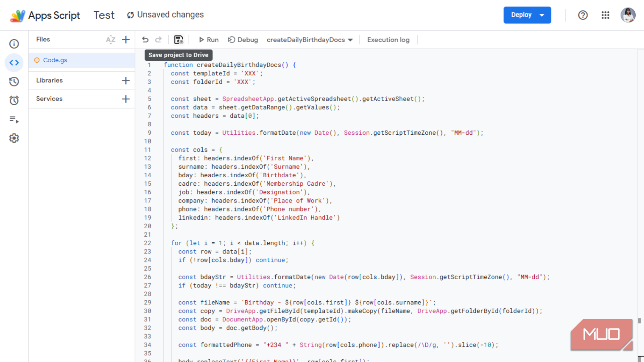Image resolution: width=644 pixels, height=362 pixels.
Task: Open the Help question mark icon
Action: (583, 15)
